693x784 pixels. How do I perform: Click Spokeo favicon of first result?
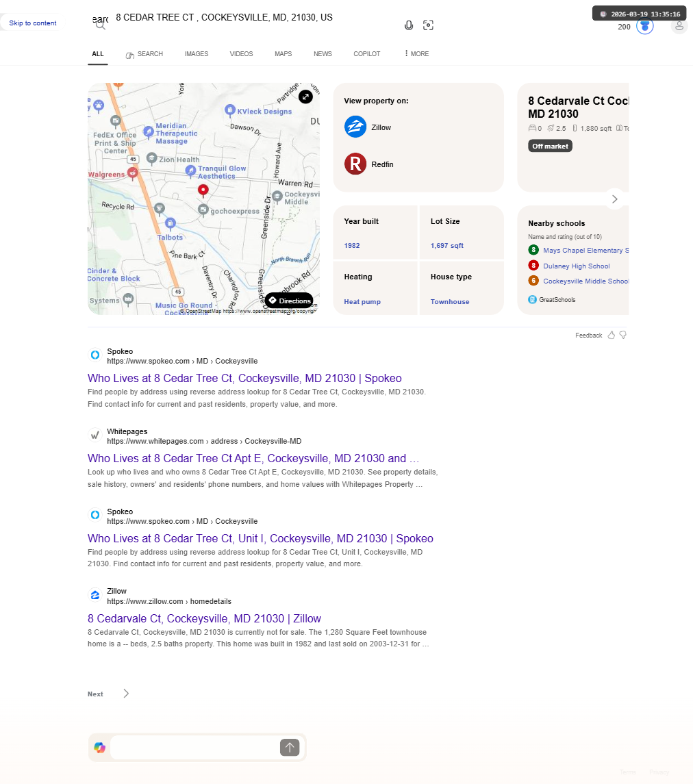click(95, 355)
